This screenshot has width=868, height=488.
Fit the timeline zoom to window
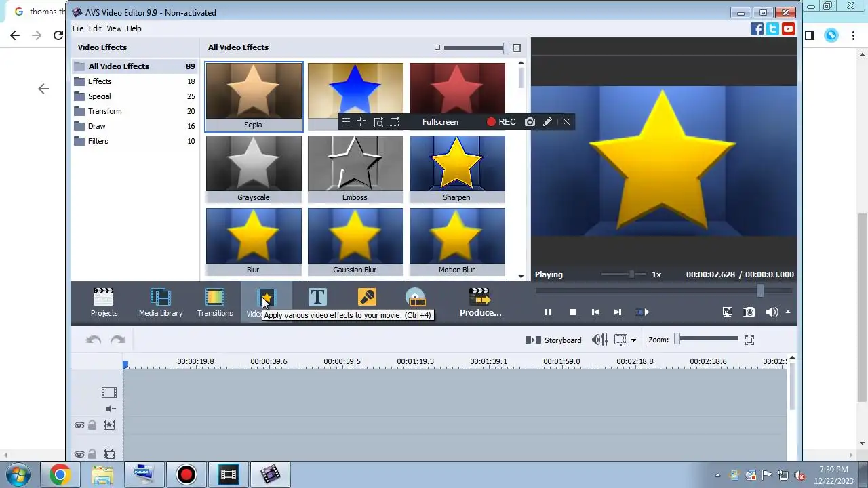[749, 340]
